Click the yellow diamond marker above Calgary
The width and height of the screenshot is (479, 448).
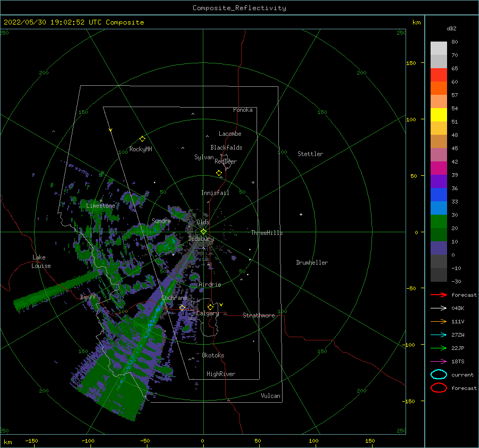(210, 307)
